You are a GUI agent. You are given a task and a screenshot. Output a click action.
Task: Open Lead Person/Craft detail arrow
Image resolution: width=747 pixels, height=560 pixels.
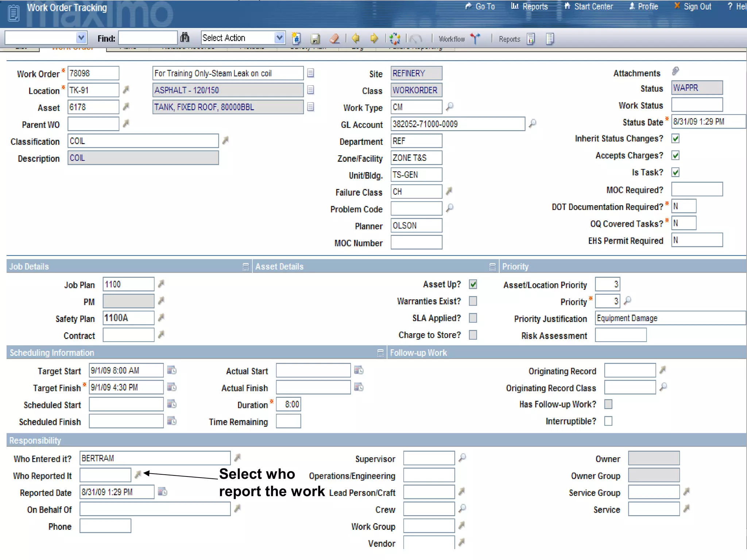pos(461,491)
